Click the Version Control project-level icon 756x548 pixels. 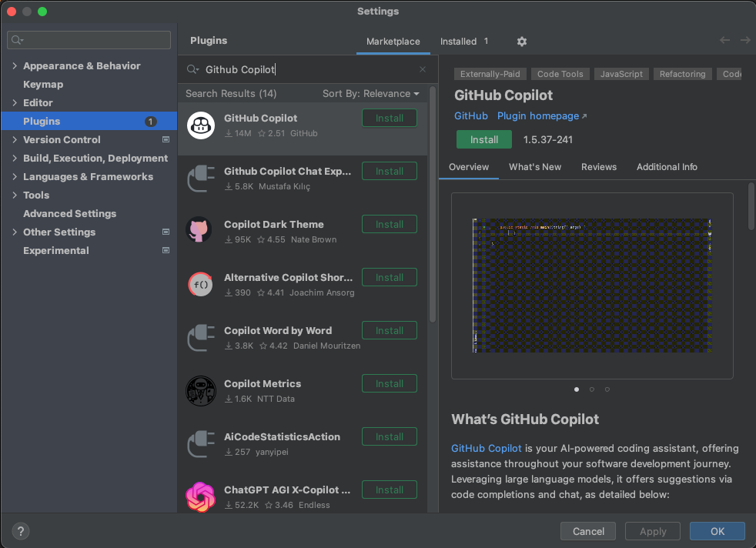coord(166,140)
